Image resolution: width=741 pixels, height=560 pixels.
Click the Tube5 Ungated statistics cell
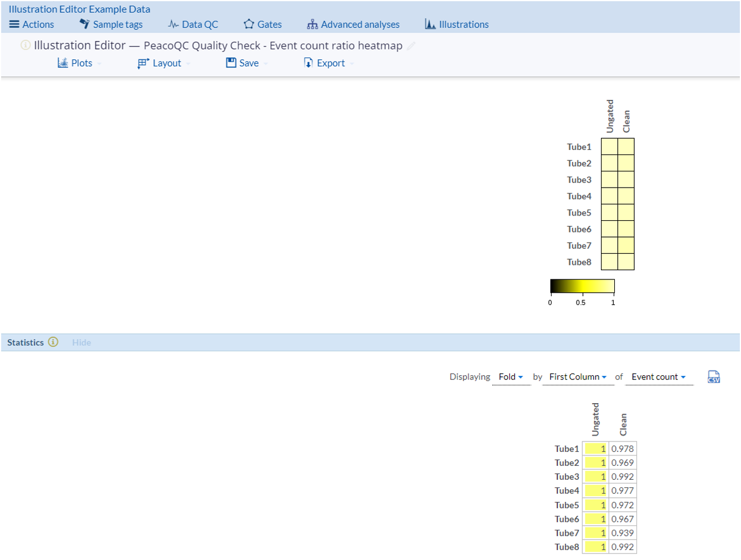click(x=596, y=505)
